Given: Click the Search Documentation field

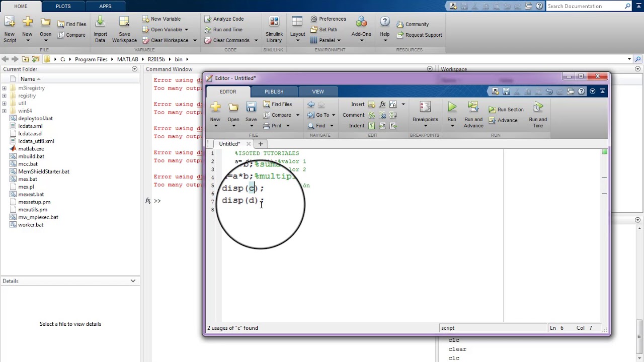Looking at the screenshot, I should [585, 6].
